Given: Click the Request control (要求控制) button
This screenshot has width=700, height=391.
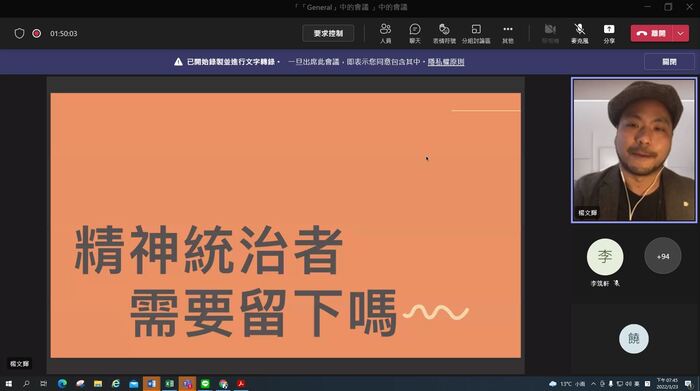Looking at the screenshot, I should point(328,33).
